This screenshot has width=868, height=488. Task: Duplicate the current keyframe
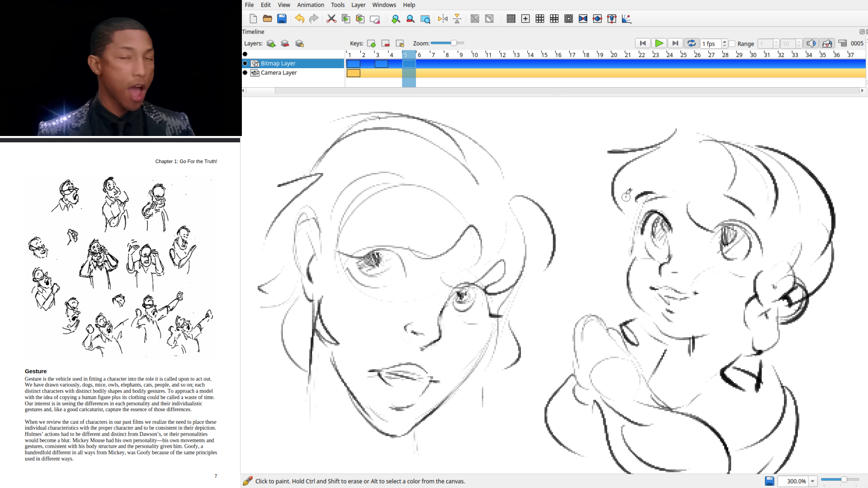click(400, 43)
